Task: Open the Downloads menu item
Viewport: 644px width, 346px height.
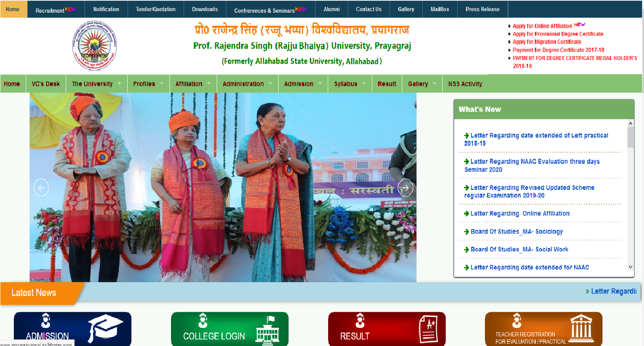Action: click(x=205, y=9)
